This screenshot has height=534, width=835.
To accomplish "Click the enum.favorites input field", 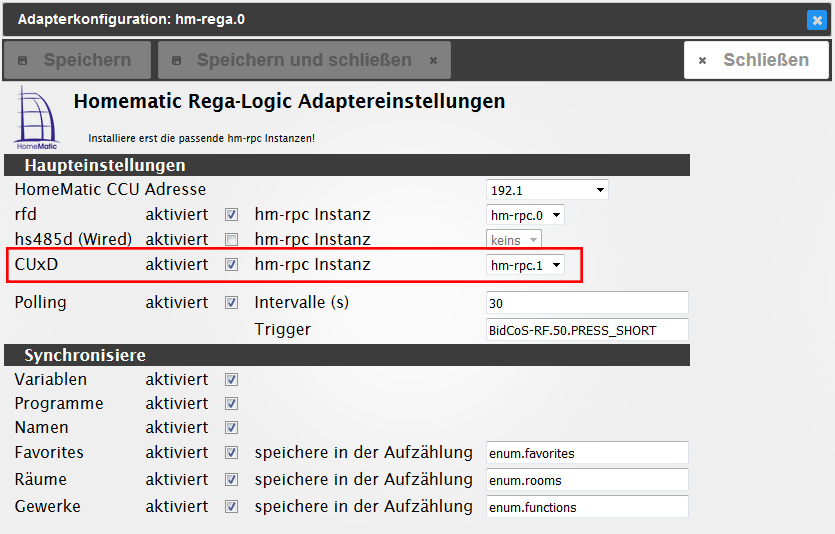I will click(x=587, y=453).
